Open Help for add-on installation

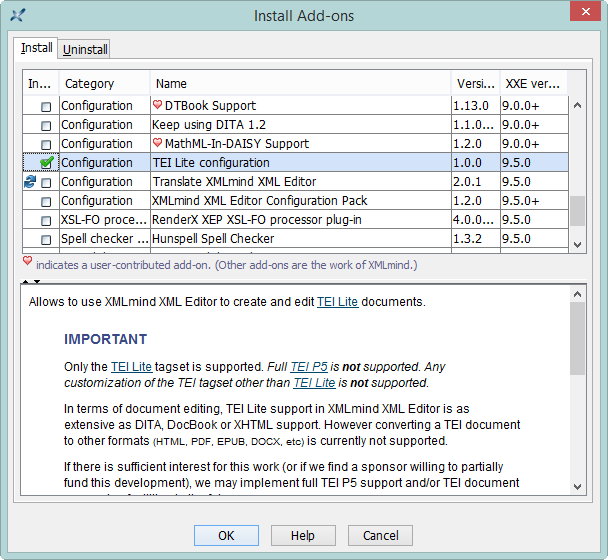[x=303, y=536]
